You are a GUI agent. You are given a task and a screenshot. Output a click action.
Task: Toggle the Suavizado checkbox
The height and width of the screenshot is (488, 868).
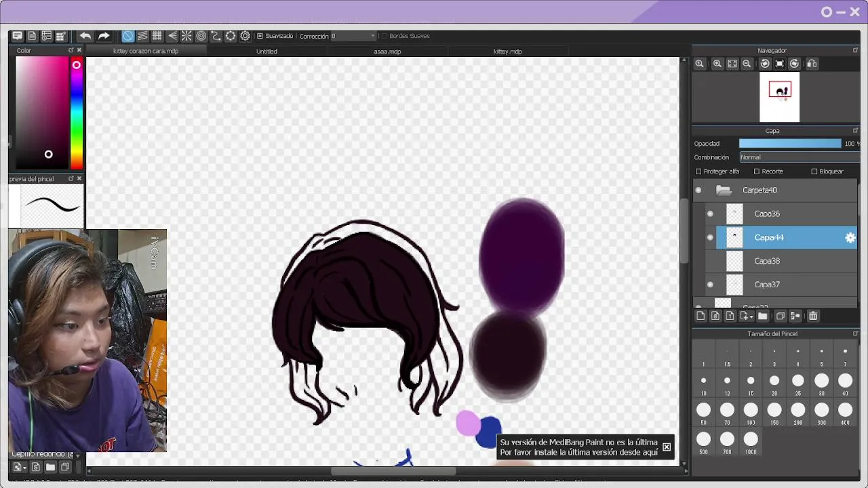tap(260, 36)
